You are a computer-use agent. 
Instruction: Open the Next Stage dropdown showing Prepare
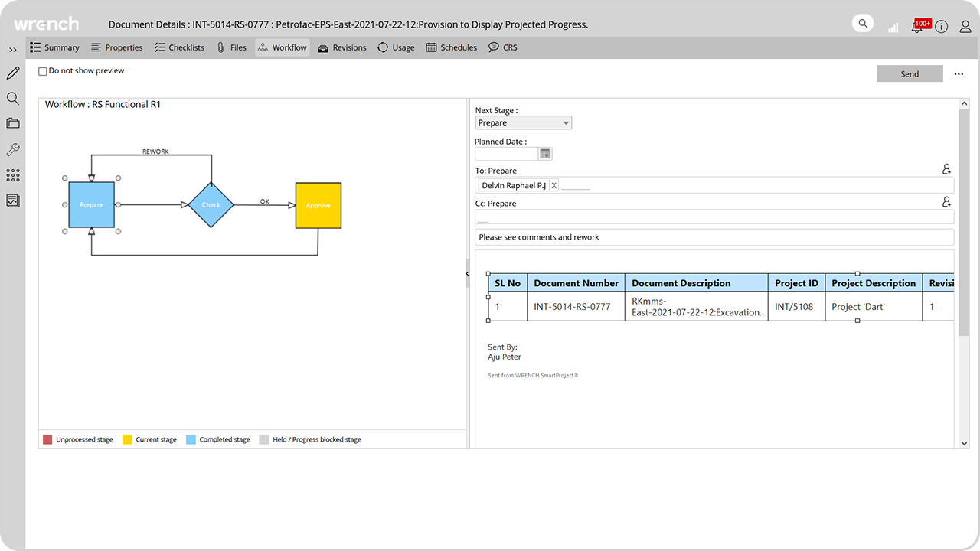(x=523, y=122)
